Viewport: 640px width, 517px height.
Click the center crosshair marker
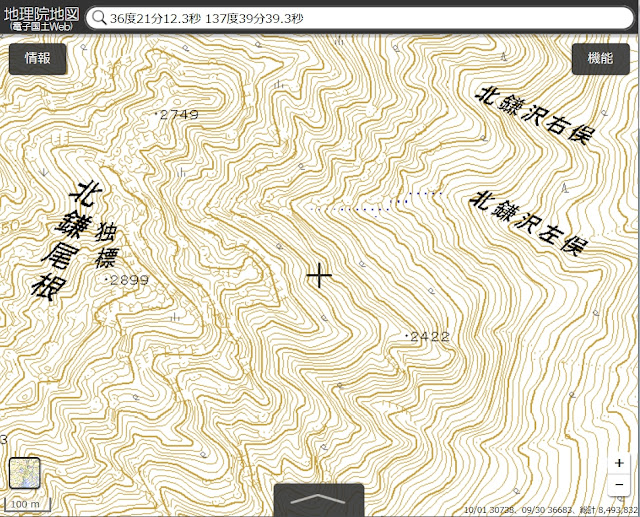click(x=319, y=276)
